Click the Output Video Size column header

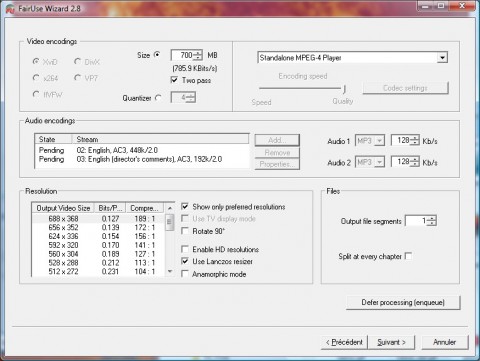pos(63,208)
